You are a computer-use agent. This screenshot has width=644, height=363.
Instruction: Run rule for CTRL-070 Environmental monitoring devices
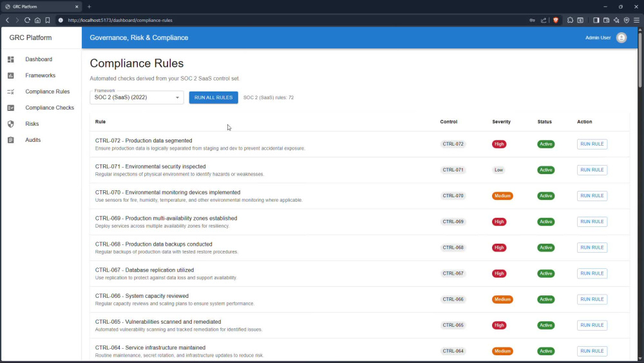click(592, 195)
